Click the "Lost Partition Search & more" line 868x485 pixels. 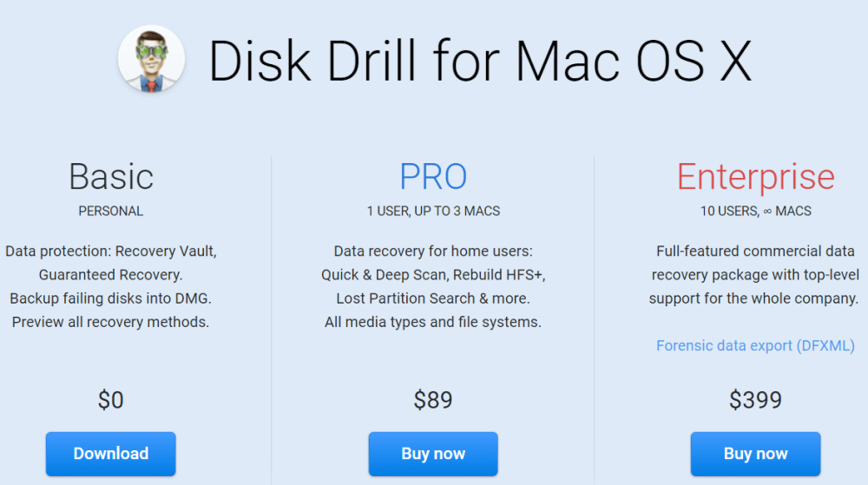[433, 298]
